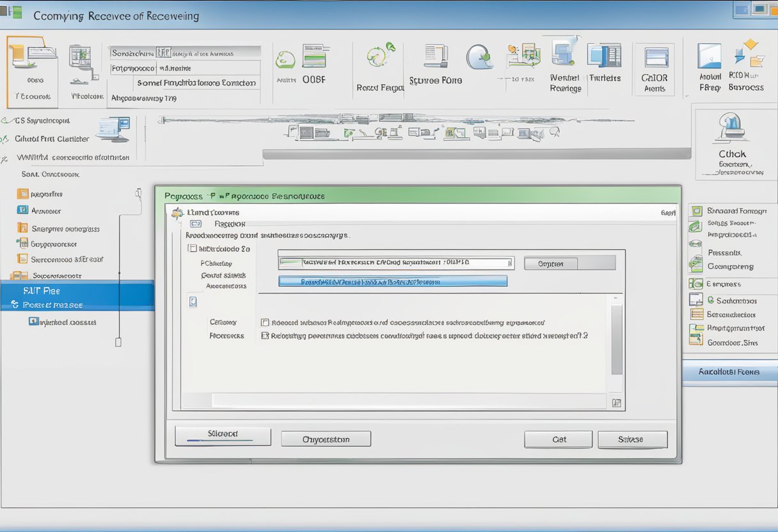Open the file path dropdown arrow in dialog

(x=510, y=262)
